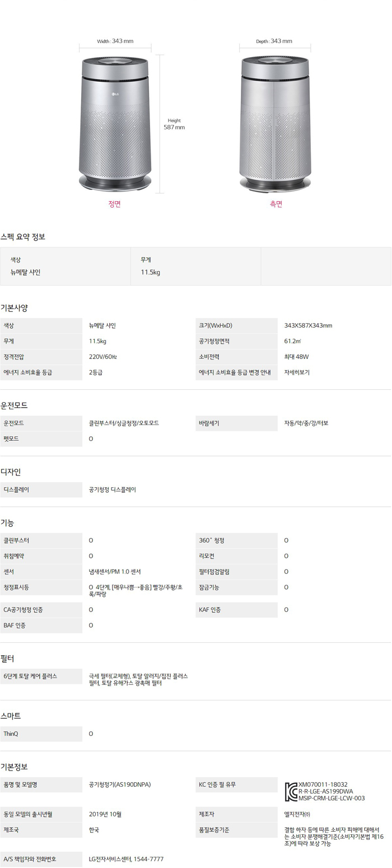Click the 정면 caption under the image
This screenshot has height=868, width=392.
114,204
